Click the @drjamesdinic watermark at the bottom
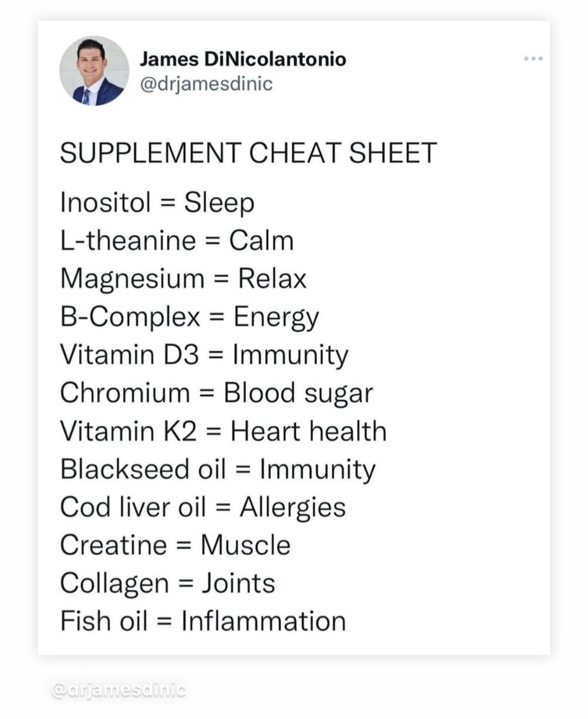This screenshot has width=588, height=719. (x=119, y=690)
